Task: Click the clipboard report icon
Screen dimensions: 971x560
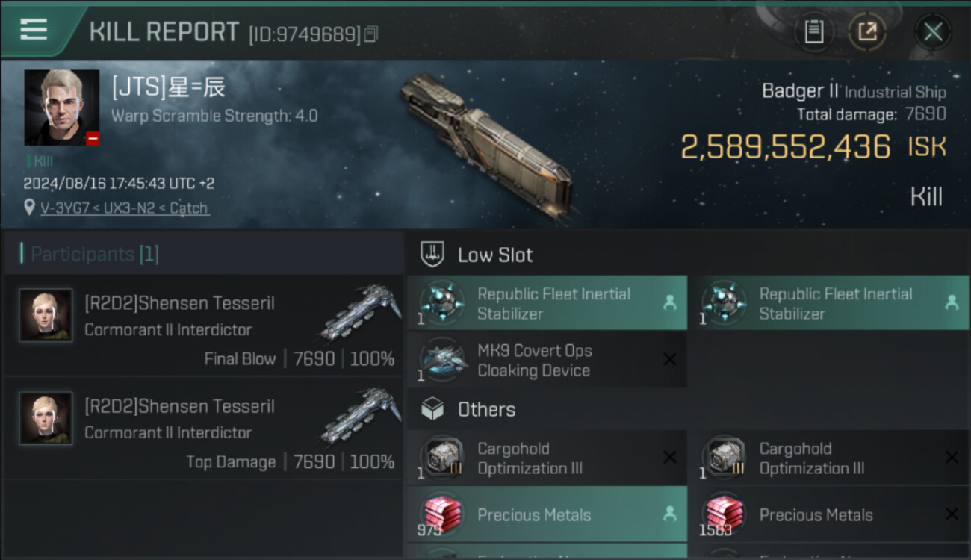Action: coord(813,32)
